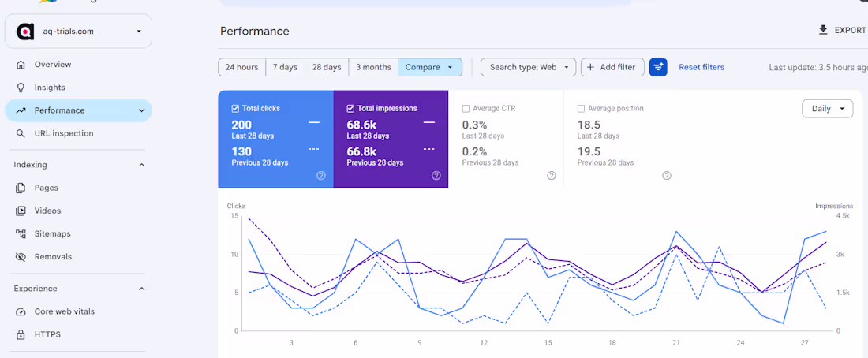Open the Sitemaps icon in sidebar
The image size is (868, 358).
coord(21,233)
